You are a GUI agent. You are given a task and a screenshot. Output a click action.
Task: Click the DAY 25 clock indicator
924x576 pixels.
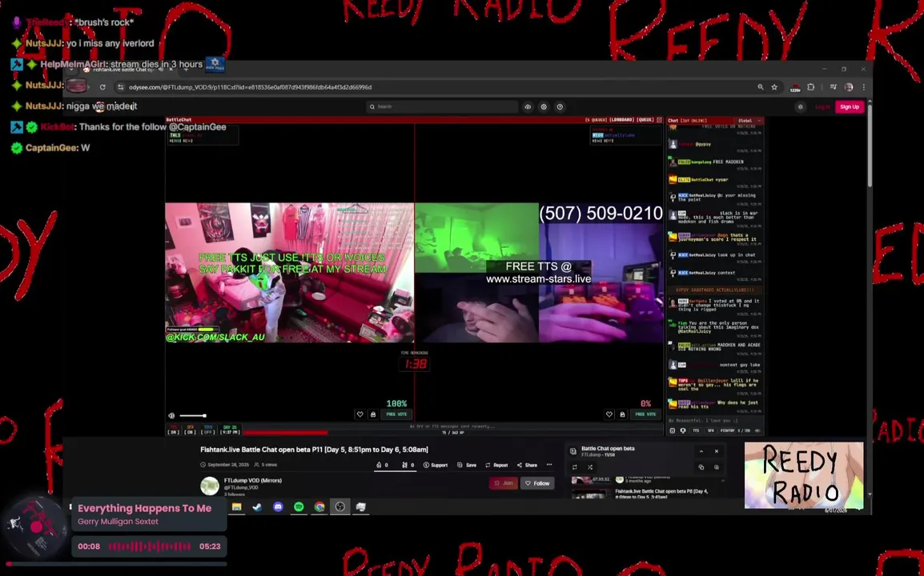pyautogui.click(x=230, y=430)
